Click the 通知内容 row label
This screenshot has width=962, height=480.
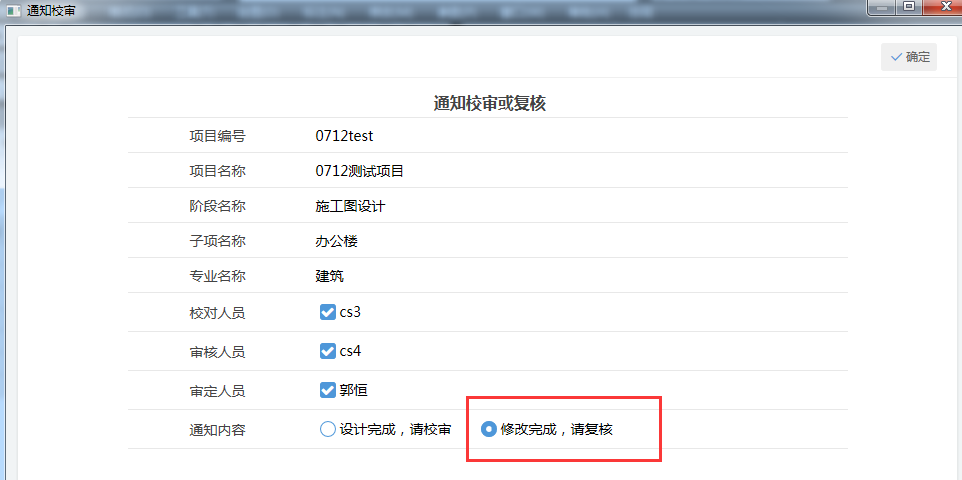click(x=217, y=430)
